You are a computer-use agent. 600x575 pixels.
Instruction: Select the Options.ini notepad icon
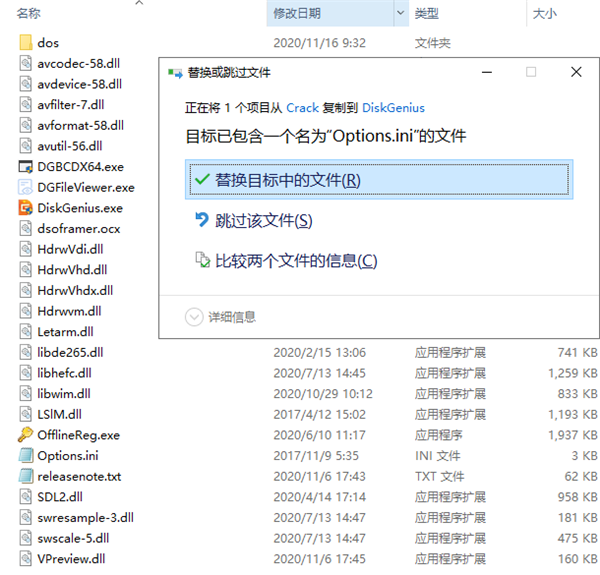[26, 456]
